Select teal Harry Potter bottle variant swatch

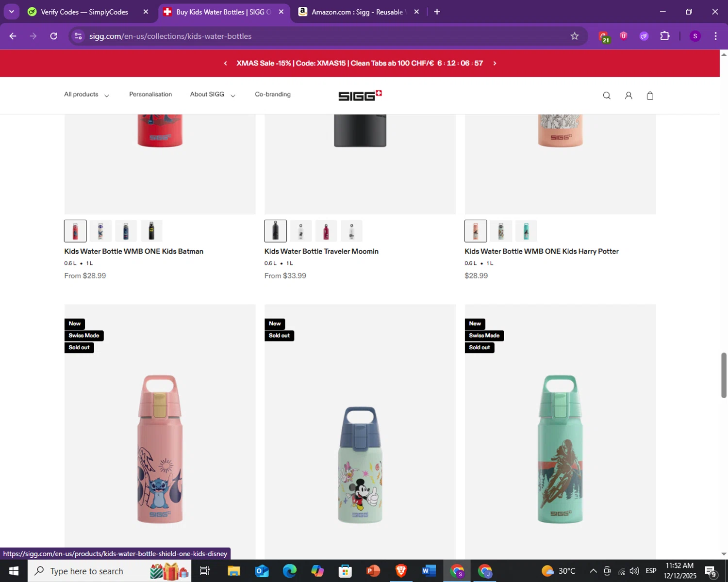526,231
